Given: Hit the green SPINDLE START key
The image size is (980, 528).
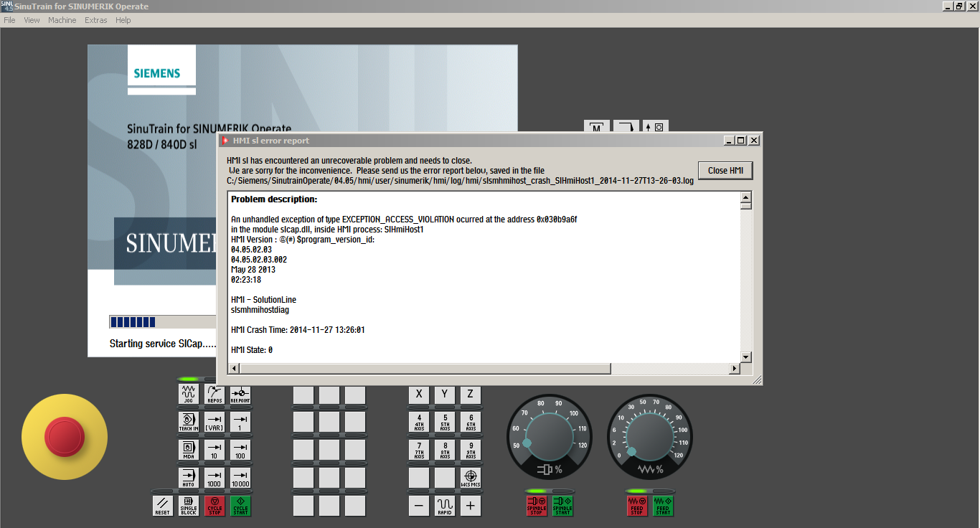Looking at the screenshot, I should 562,506.
